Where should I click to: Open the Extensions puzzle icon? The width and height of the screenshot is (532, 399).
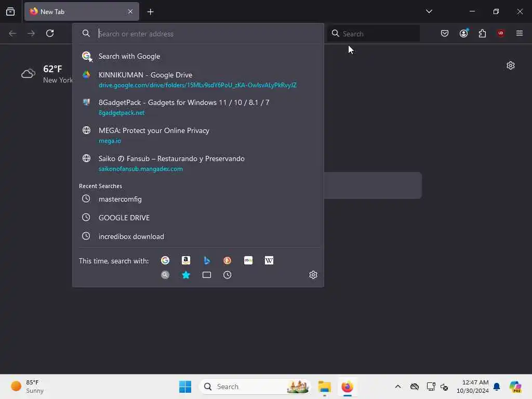coord(482,33)
